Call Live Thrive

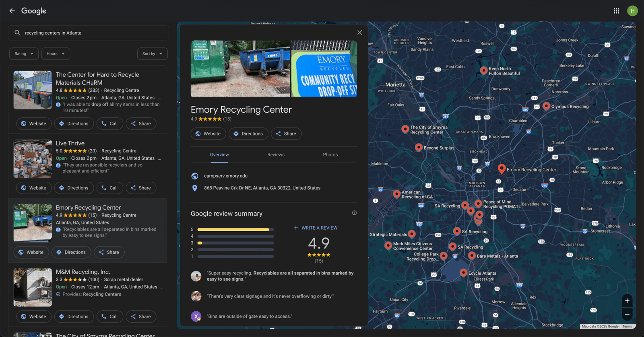click(110, 188)
